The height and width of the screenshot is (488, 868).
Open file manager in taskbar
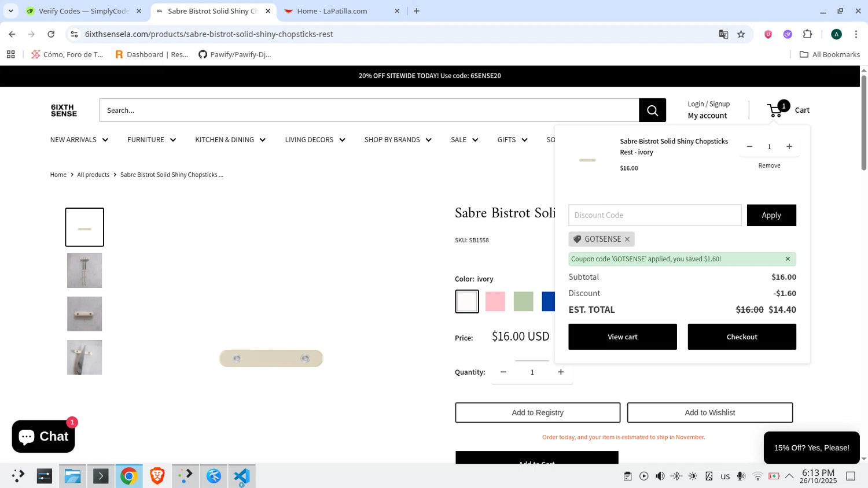(72, 476)
